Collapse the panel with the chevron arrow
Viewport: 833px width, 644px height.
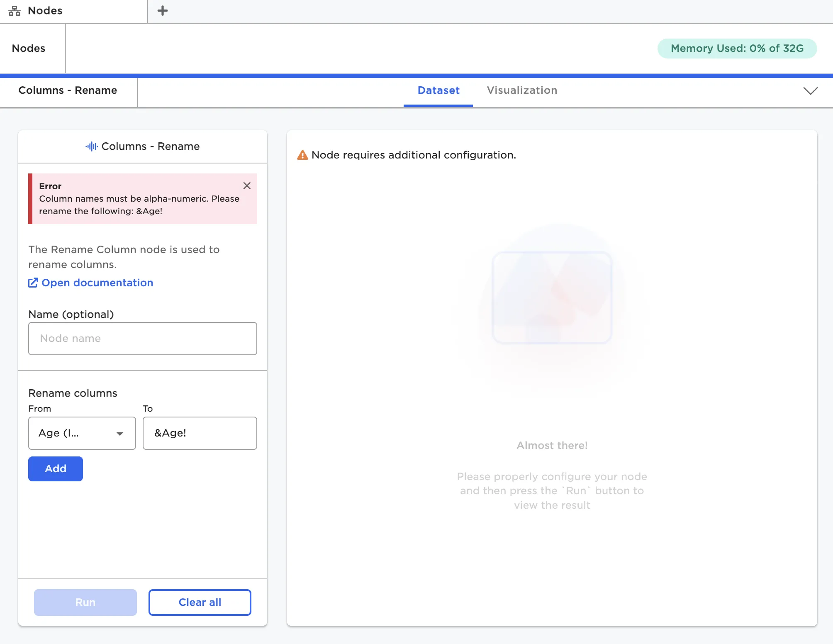[x=810, y=91]
